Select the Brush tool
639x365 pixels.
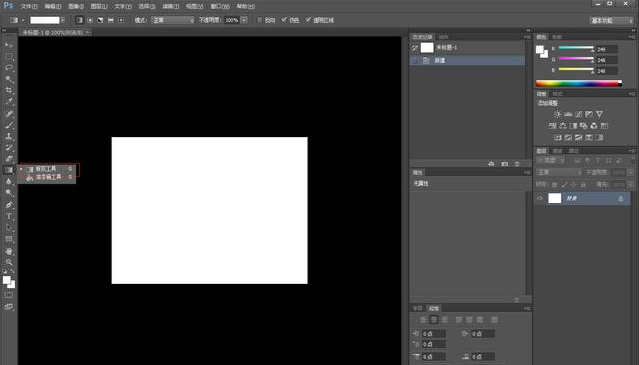click(9, 125)
